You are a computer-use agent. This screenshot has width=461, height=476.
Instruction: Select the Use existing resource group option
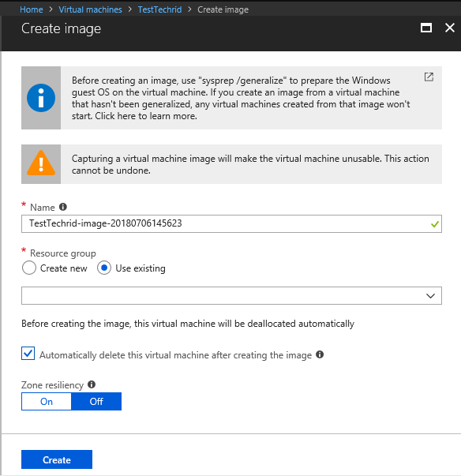pos(104,268)
